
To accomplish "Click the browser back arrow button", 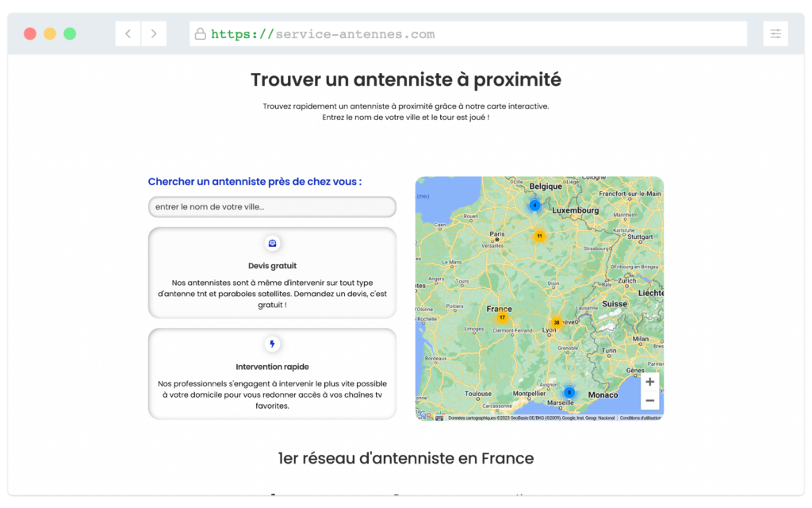I will point(128,33).
